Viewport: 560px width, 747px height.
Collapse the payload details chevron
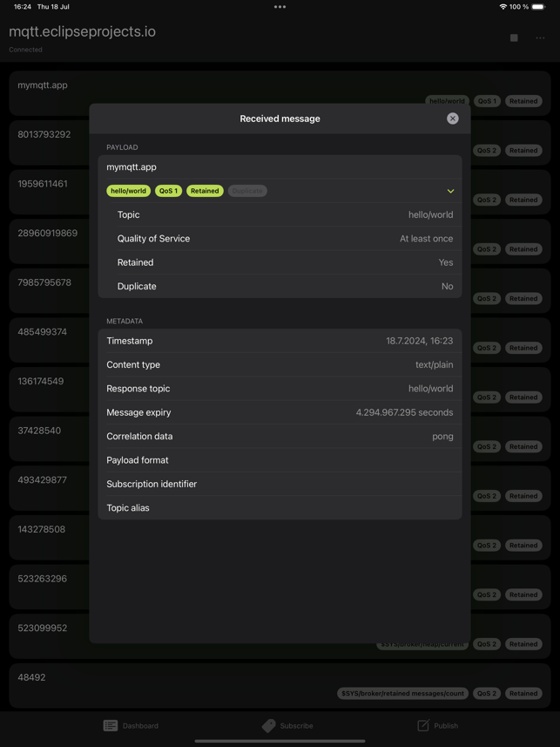450,191
